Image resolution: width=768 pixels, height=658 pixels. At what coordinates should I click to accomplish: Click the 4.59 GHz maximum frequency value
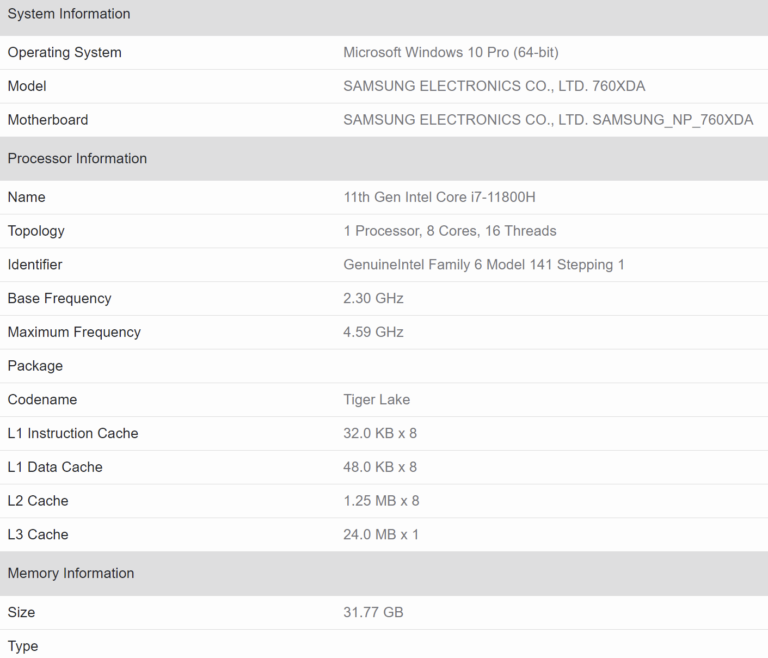(373, 332)
